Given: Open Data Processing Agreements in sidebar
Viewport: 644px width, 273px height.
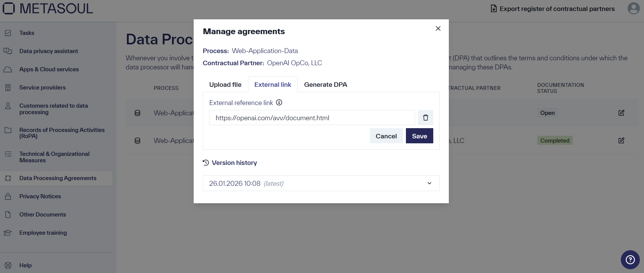Looking at the screenshot, I should 57,178.
